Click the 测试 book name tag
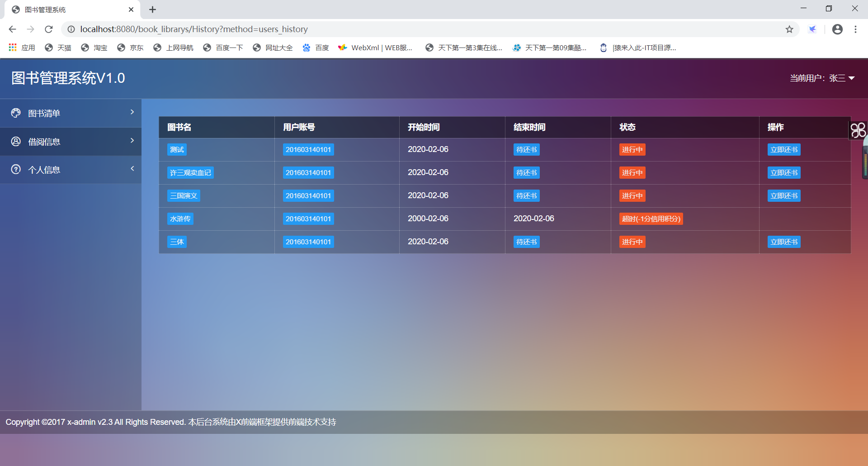The image size is (868, 466). (177, 150)
